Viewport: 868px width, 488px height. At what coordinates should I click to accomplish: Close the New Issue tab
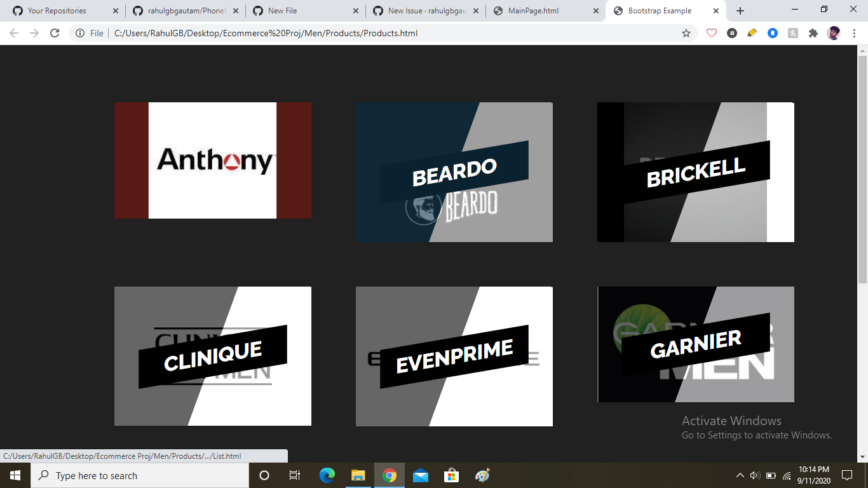475,11
